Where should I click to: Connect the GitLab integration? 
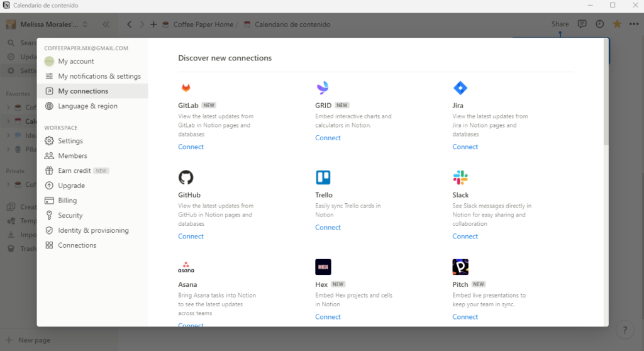(x=191, y=147)
